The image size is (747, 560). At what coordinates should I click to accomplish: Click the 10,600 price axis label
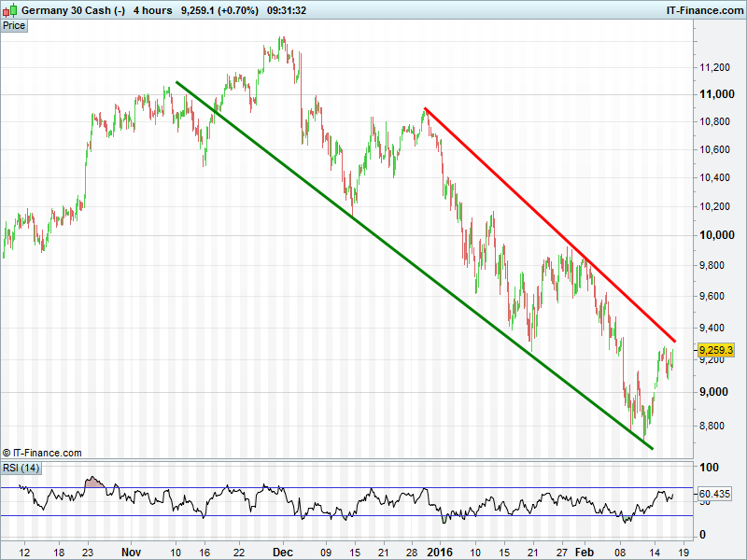tap(714, 149)
